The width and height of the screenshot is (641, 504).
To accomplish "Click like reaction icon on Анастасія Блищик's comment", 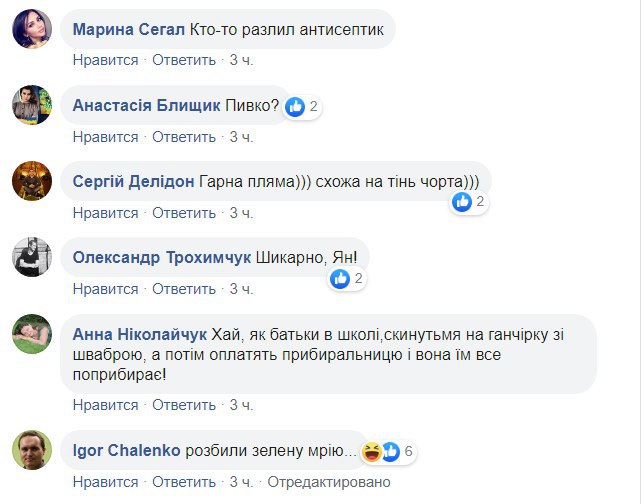I will [x=295, y=107].
